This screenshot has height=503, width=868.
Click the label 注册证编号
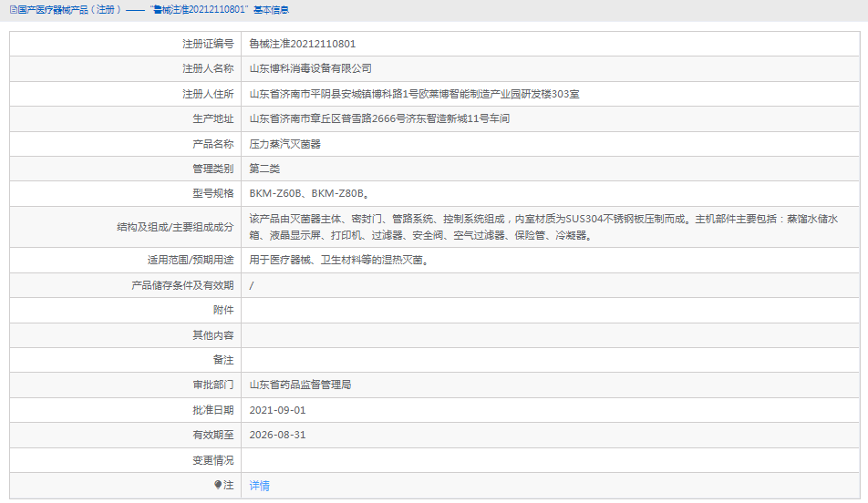point(208,44)
